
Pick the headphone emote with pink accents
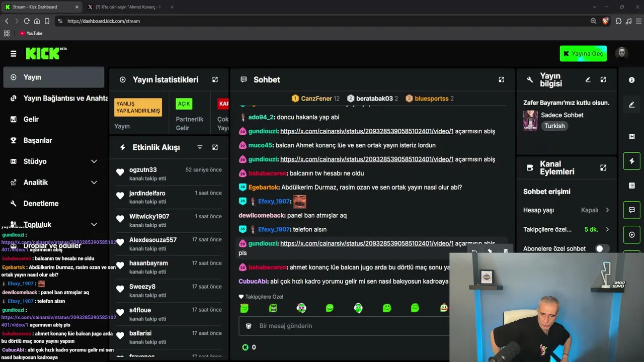click(x=301, y=308)
